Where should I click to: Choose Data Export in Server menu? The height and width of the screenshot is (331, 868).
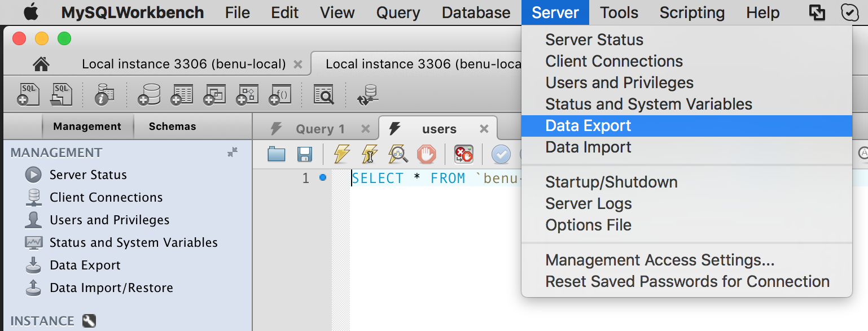coord(686,125)
